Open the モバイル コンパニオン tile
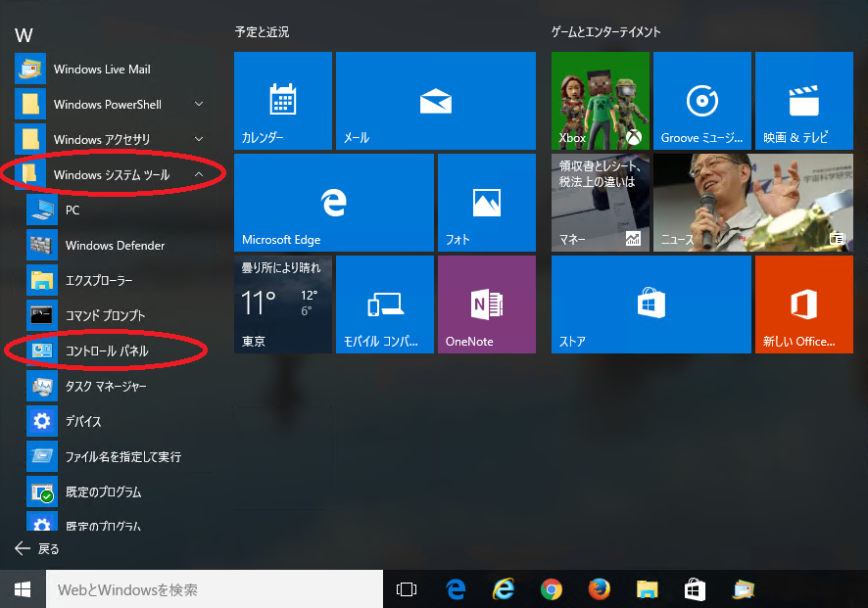 pyautogui.click(x=385, y=304)
